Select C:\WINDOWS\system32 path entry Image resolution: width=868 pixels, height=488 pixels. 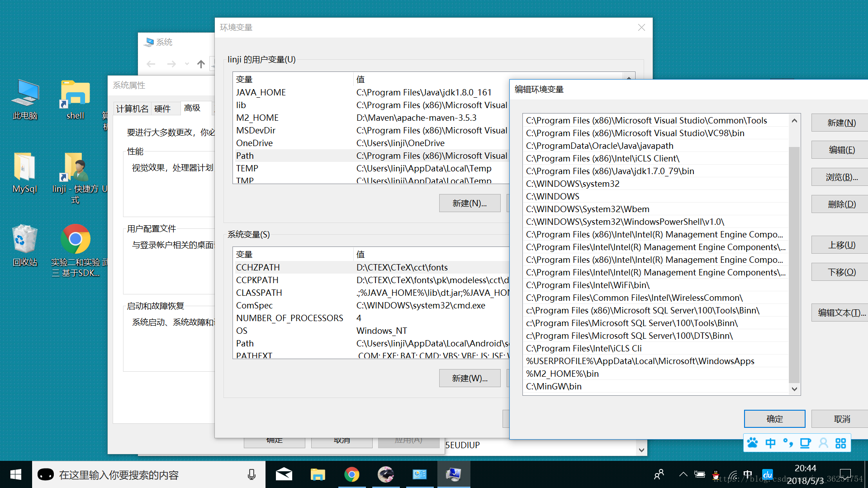coord(655,184)
